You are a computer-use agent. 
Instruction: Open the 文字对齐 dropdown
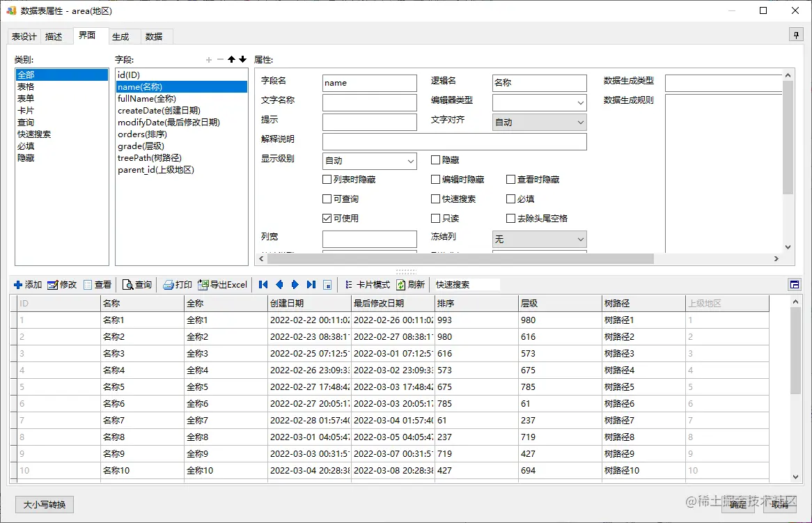pyautogui.click(x=539, y=122)
